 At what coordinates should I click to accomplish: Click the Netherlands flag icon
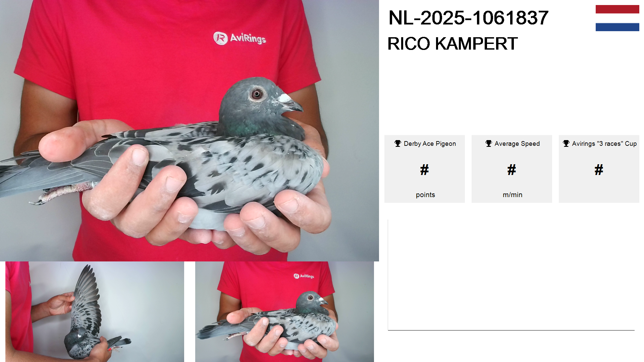tap(617, 18)
